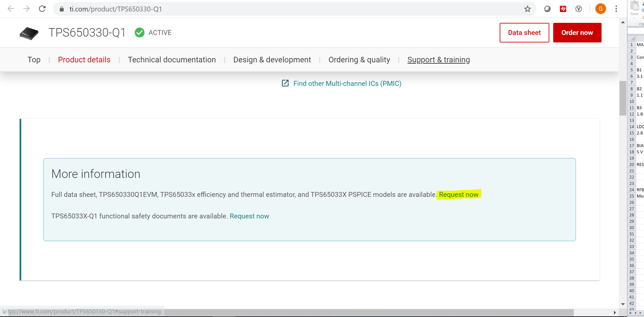
Task: Click the red Order now button
Action: [577, 33]
